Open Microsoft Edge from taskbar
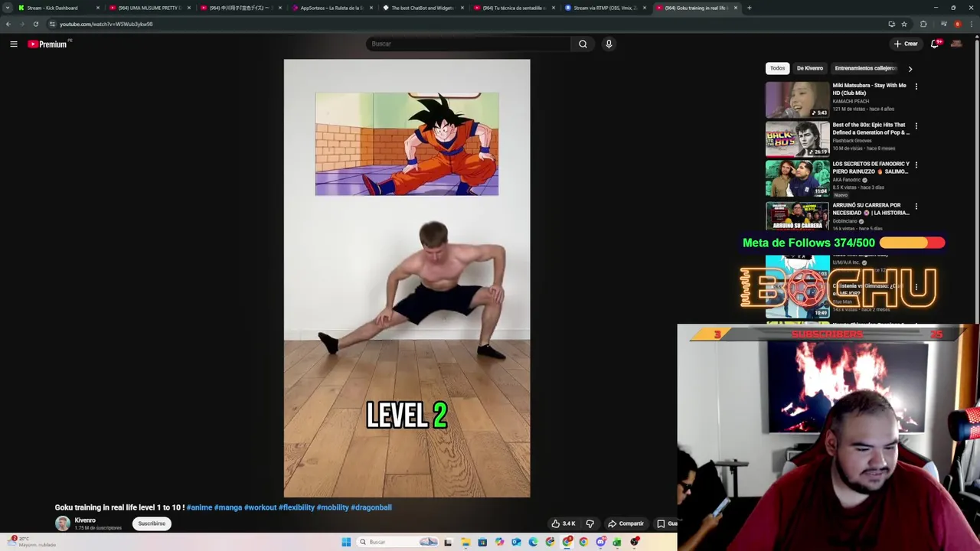The height and width of the screenshot is (551, 980). click(x=533, y=542)
